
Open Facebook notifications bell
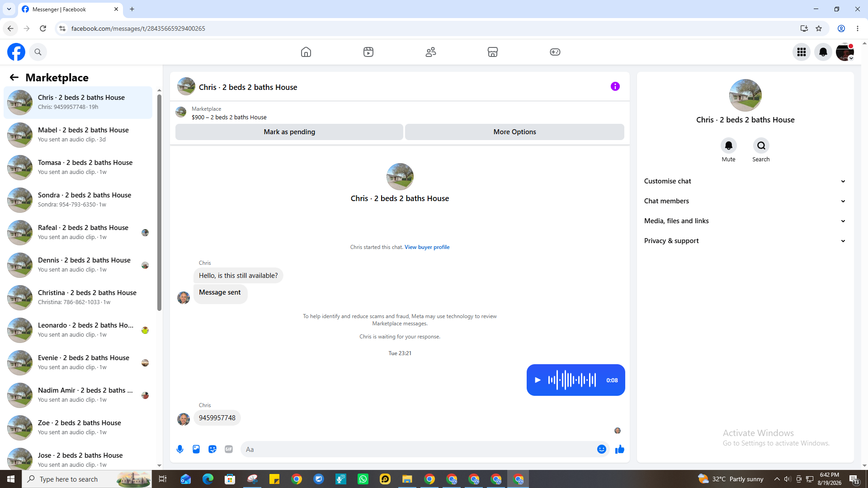tap(823, 52)
